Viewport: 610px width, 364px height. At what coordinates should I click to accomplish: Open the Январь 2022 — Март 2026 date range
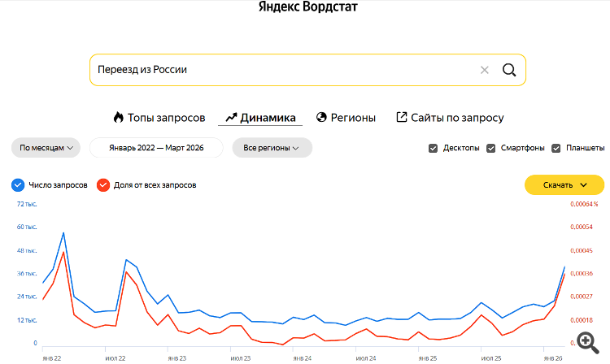point(156,148)
